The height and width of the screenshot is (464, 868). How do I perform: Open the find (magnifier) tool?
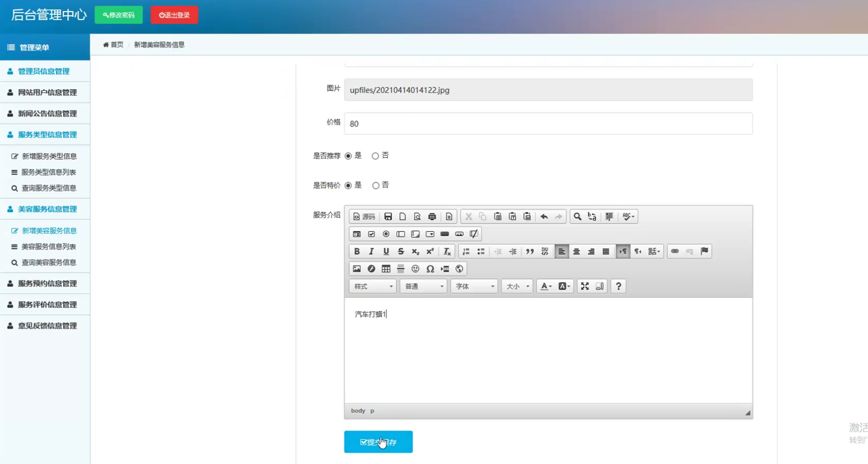coord(577,216)
